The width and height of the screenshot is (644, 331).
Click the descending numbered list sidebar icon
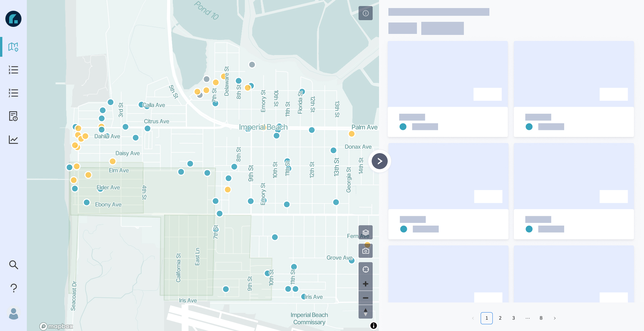13,93
